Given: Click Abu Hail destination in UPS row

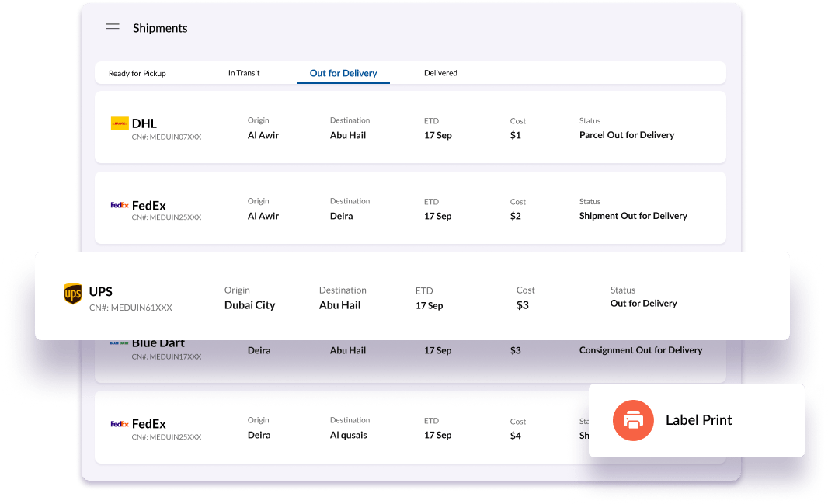Looking at the screenshot, I should coord(339,305).
